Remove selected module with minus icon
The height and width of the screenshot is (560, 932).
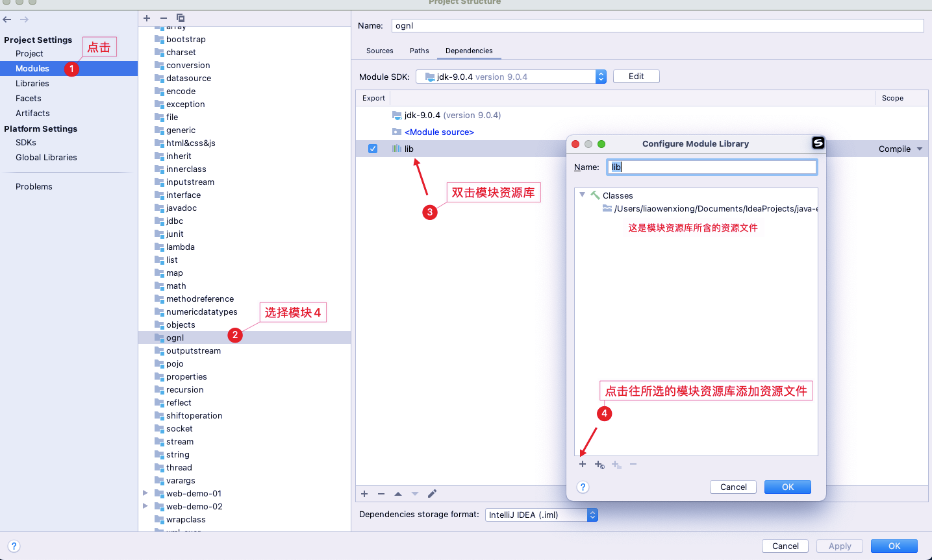[x=164, y=18]
